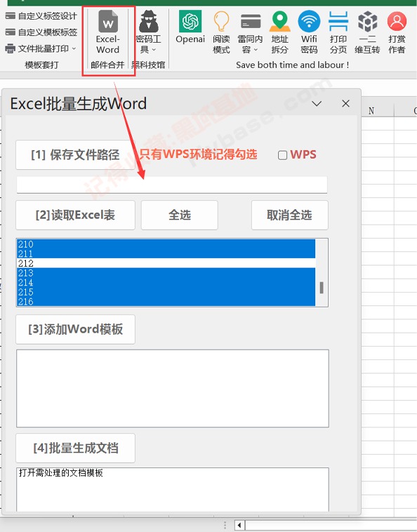Click the listbox scrollbar thumb
Image resolution: width=417 pixels, height=532 pixels.
tap(322, 288)
